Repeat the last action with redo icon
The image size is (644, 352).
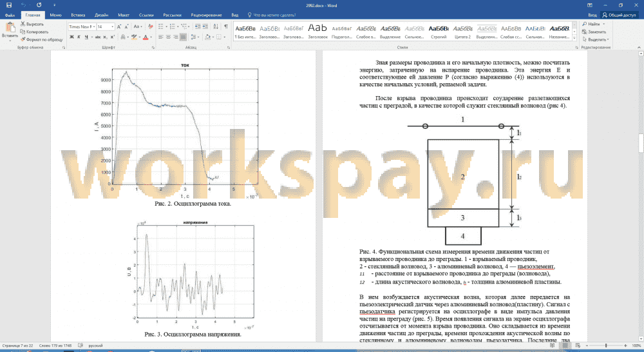39,5
